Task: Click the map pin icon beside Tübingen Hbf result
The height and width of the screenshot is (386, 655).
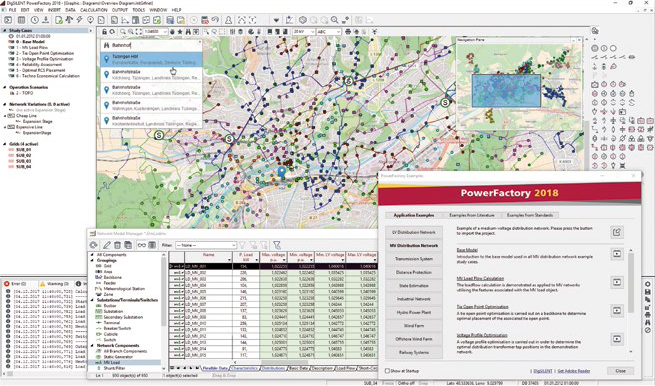Action: (107, 59)
